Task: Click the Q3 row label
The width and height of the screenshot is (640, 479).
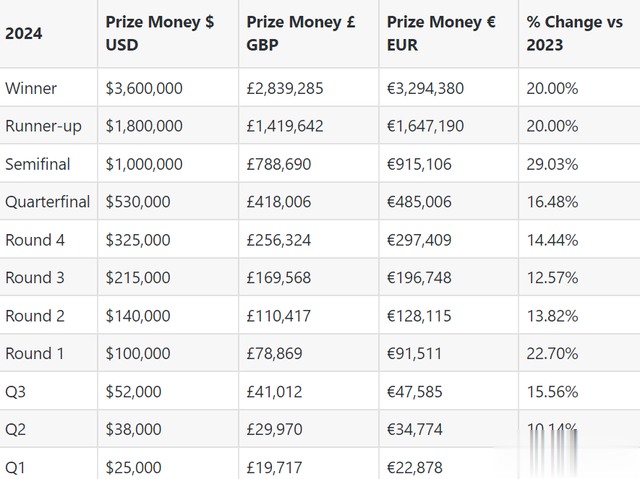Action: [x=15, y=392]
